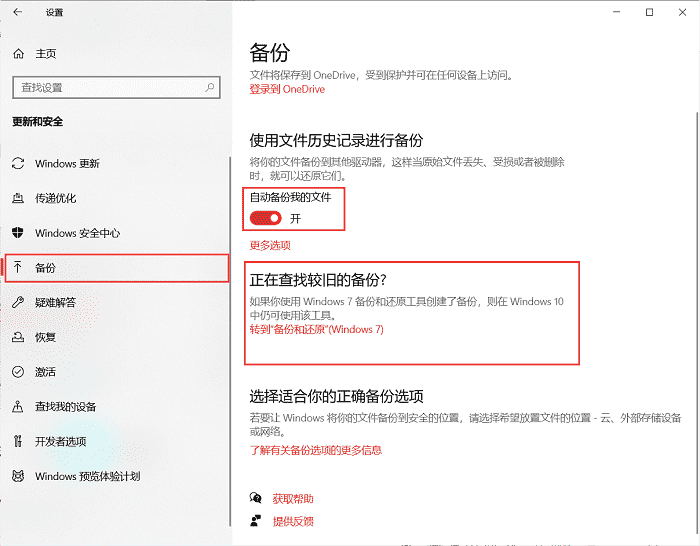Open 更多选项 link
The height and width of the screenshot is (546, 700).
click(270, 245)
